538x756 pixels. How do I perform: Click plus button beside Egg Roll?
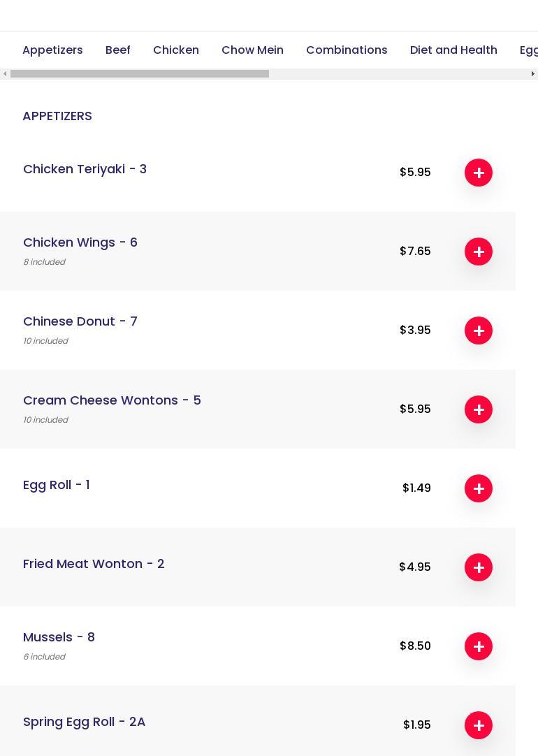click(x=479, y=488)
